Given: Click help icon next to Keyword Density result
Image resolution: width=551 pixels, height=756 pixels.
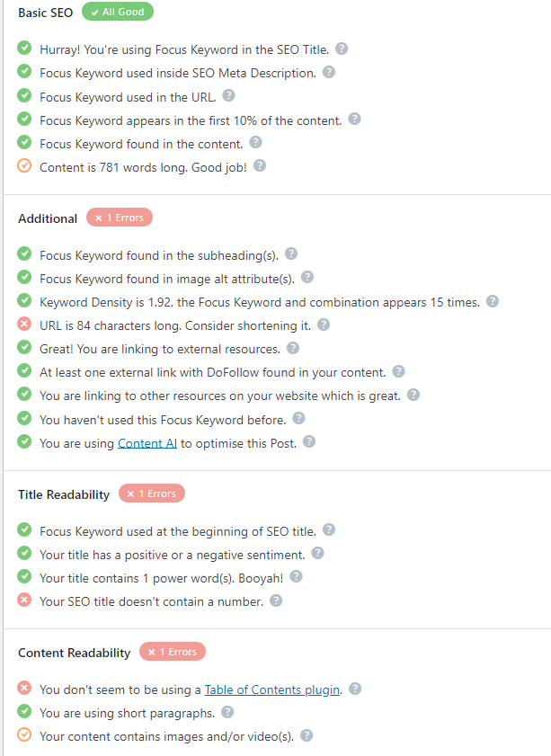Looking at the screenshot, I should point(492,301).
